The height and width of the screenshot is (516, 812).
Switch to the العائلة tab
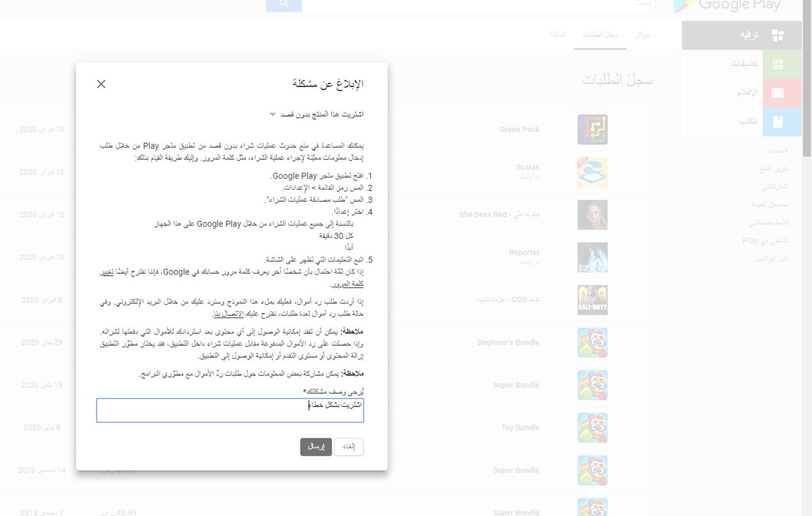click(x=558, y=34)
